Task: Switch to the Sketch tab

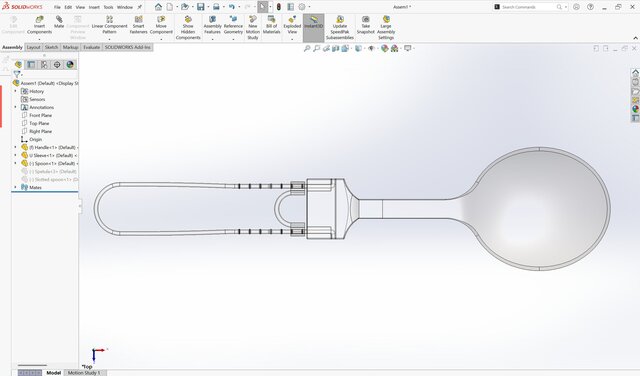Action: [51, 47]
